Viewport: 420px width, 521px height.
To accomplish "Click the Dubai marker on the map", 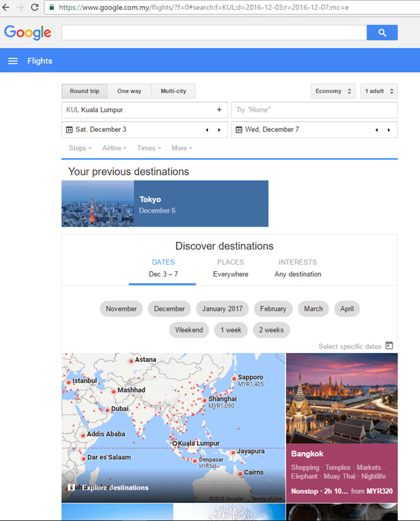I will click(107, 410).
